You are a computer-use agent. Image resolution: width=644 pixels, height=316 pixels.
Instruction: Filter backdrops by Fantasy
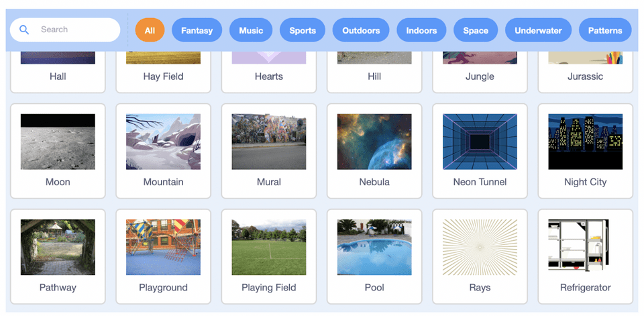[197, 30]
